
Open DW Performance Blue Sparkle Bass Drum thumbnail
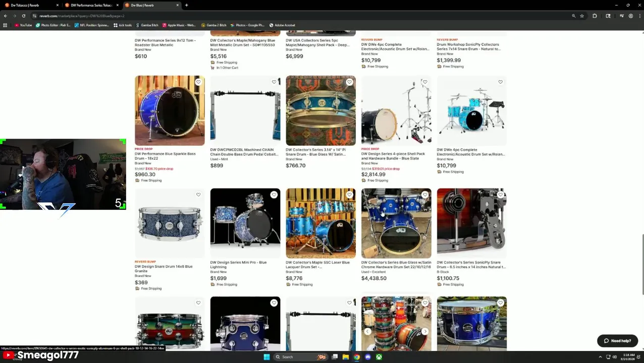click(170, 110)
